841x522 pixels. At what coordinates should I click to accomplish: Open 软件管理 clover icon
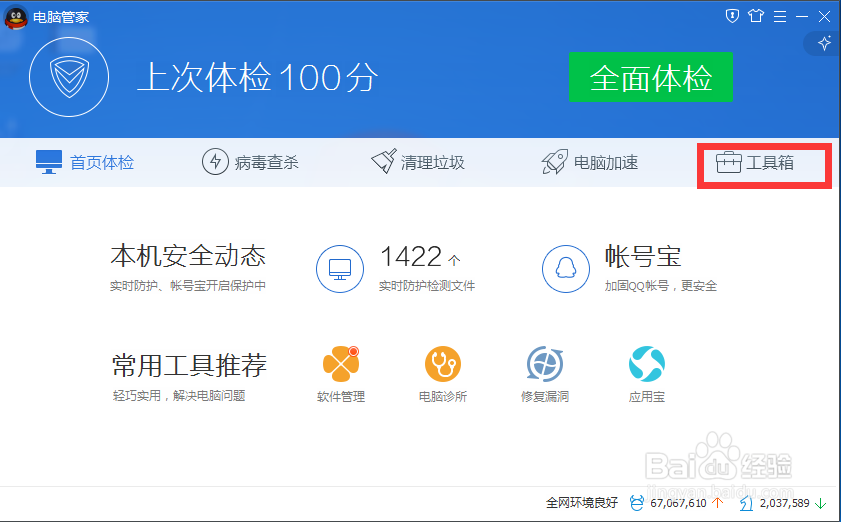point(341,364)
